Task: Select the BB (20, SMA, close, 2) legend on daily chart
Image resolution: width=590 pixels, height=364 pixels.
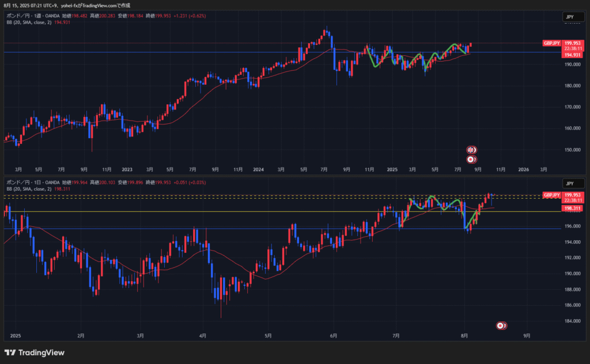Action: (29, 189)
